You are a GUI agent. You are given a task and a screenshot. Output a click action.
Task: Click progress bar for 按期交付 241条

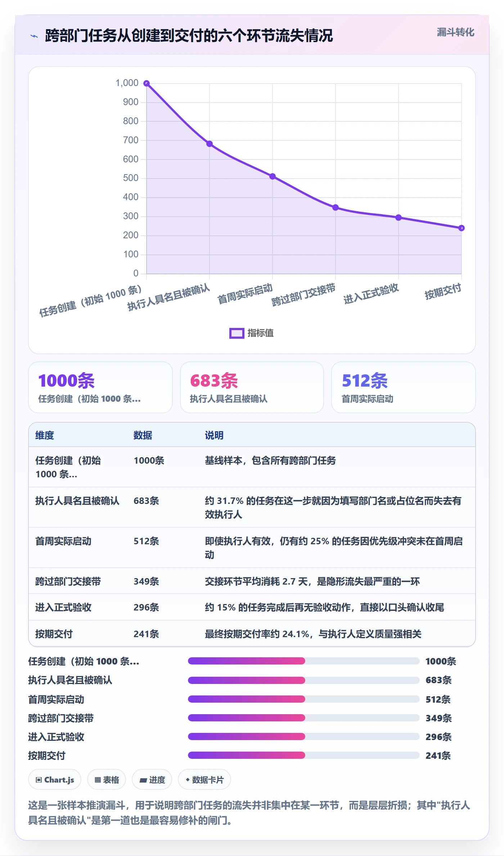(303, 755)
